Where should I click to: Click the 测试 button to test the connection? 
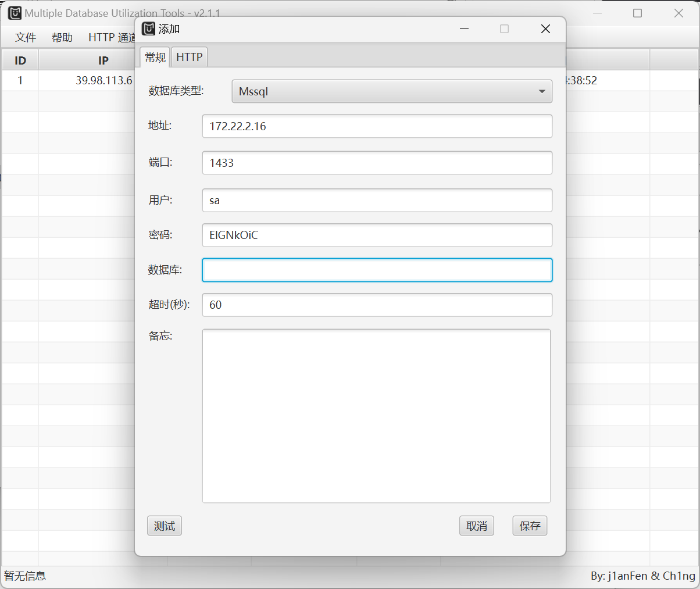pyautogui.click(x=164, y=526)
